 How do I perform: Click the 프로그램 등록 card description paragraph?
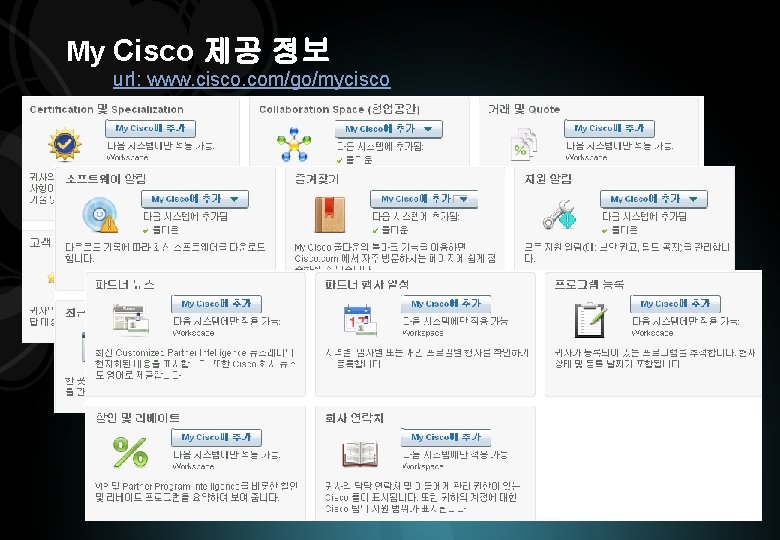(x=655, y=358)
